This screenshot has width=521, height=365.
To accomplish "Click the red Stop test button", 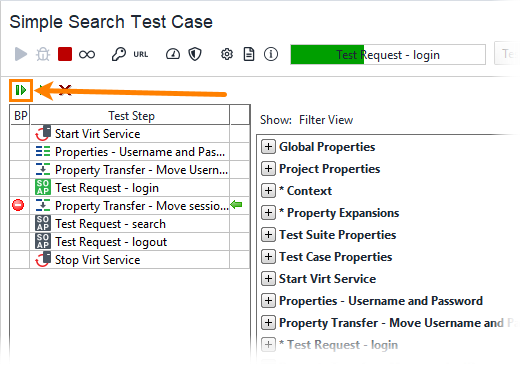I will coord(65,54).
